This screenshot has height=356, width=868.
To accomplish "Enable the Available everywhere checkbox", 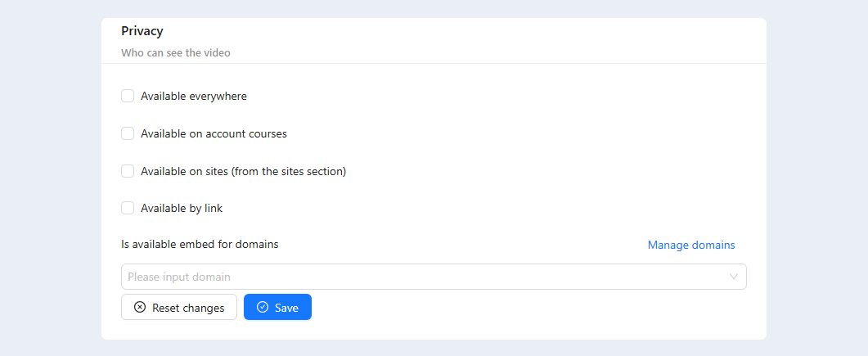I will click(x=128, y=97).
